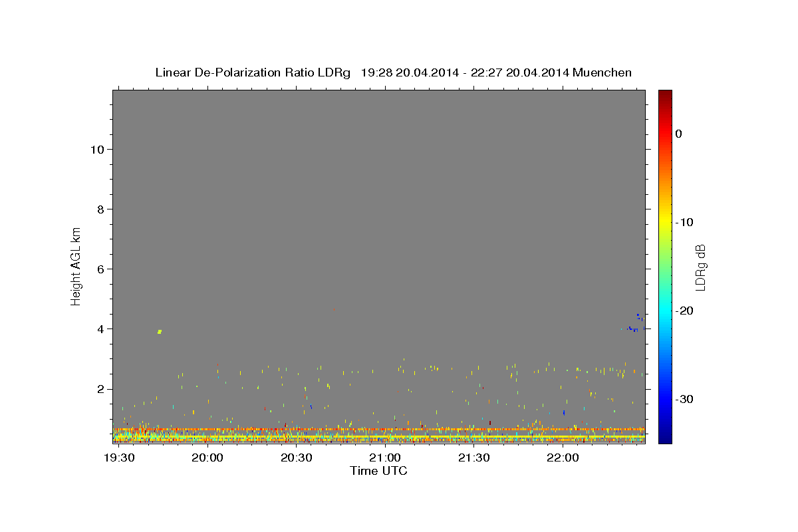The width and height of the screenshot is (798, 532).
Task: Click the 19:30 time axis label
Action: tap(120, 458)
